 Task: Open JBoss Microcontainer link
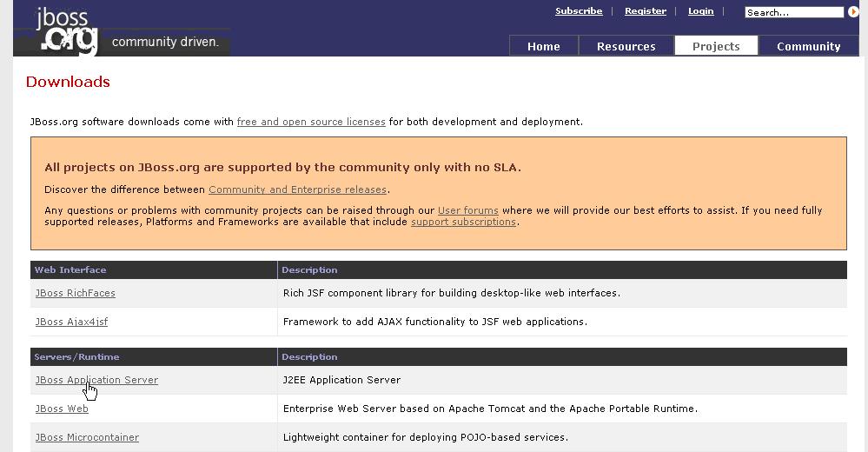[x=87, y=437]
